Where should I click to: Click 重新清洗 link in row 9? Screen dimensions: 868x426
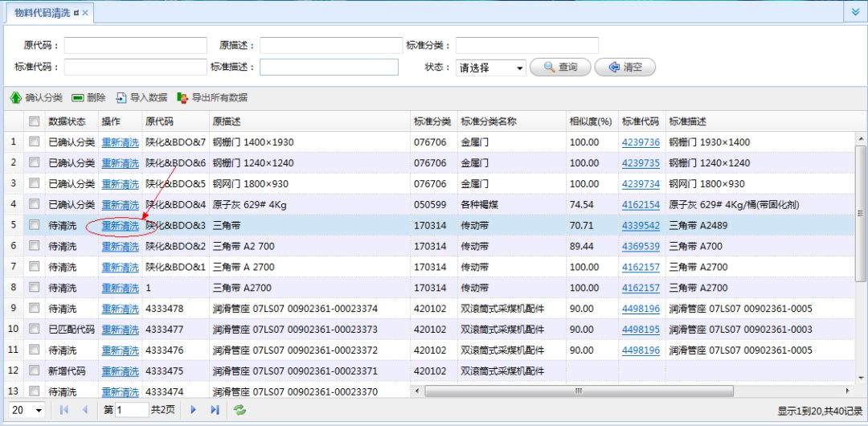pyautogui.click(x=120, y=309)
